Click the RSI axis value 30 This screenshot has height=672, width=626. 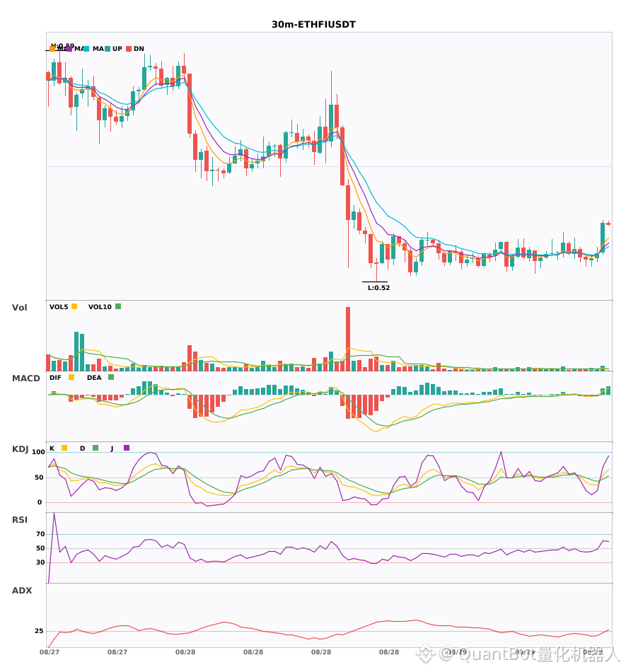click(x=41, y=562)
